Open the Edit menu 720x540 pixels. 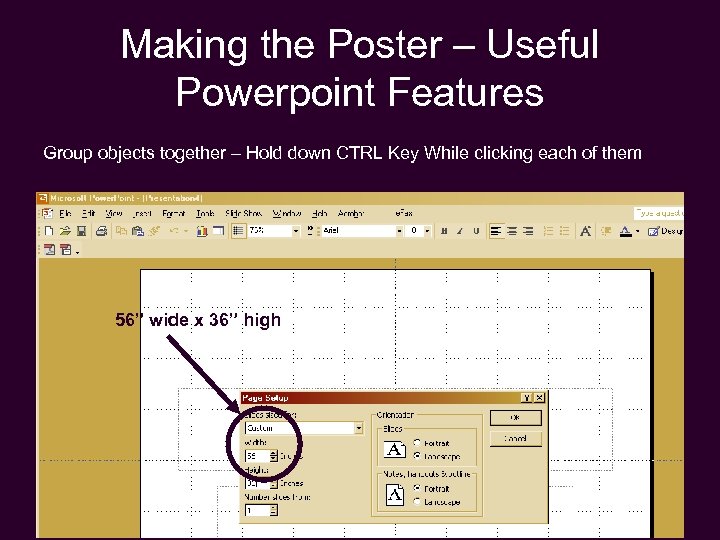click(x=88, y=214)
